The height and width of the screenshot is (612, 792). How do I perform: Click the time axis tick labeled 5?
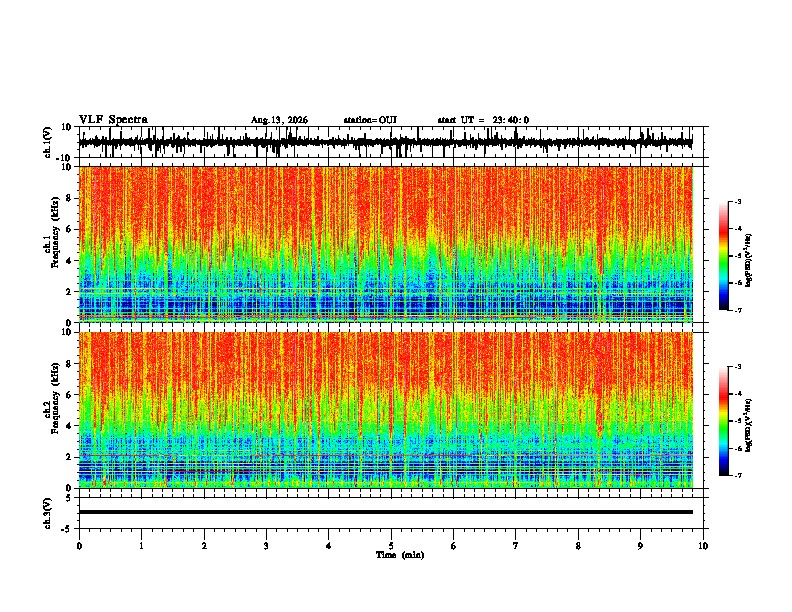coord(391,546)
